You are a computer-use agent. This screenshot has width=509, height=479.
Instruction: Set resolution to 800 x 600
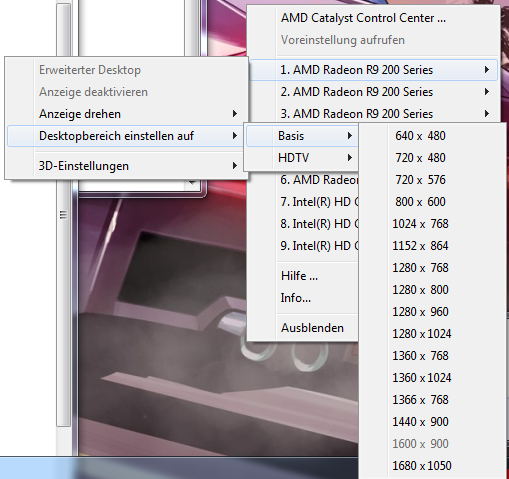click(x=432, y=202)
